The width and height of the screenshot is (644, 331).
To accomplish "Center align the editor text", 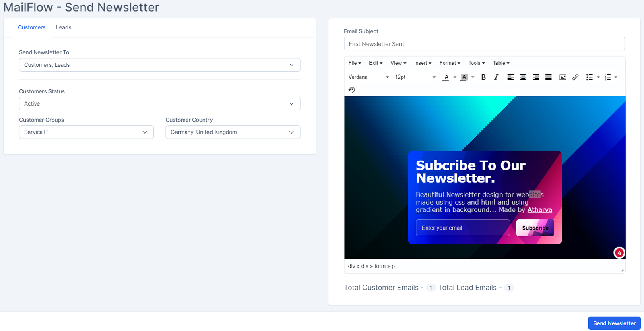I will coord(523,77).
